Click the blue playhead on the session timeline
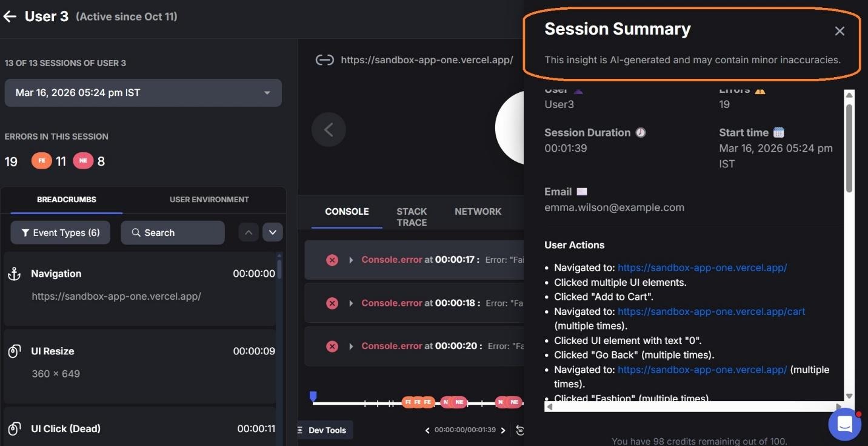868x446 pixels. (x=313, y=396)
